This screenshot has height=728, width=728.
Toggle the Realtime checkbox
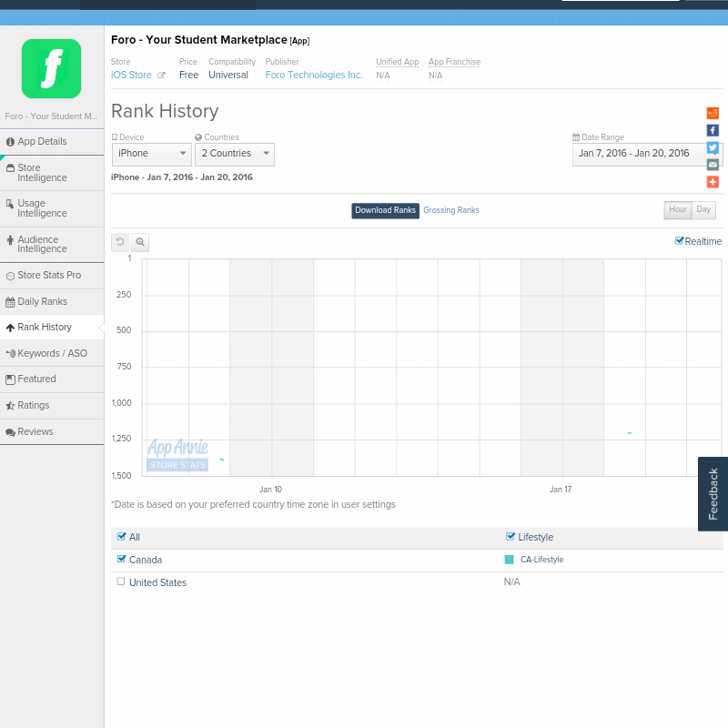click(x=679, y=240)
